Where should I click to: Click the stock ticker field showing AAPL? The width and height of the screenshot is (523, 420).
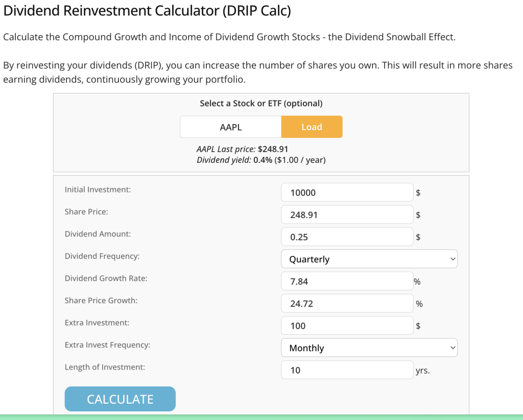point(230,126)
